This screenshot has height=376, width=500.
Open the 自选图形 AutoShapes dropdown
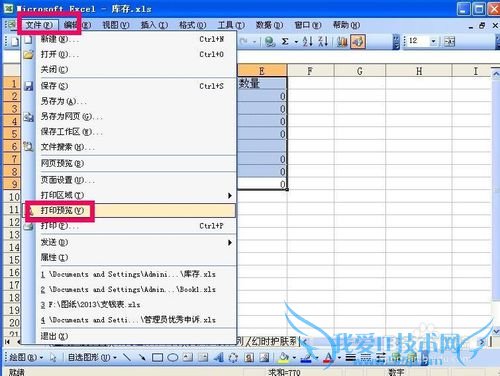pyautogui.click(x=92, y=358)
